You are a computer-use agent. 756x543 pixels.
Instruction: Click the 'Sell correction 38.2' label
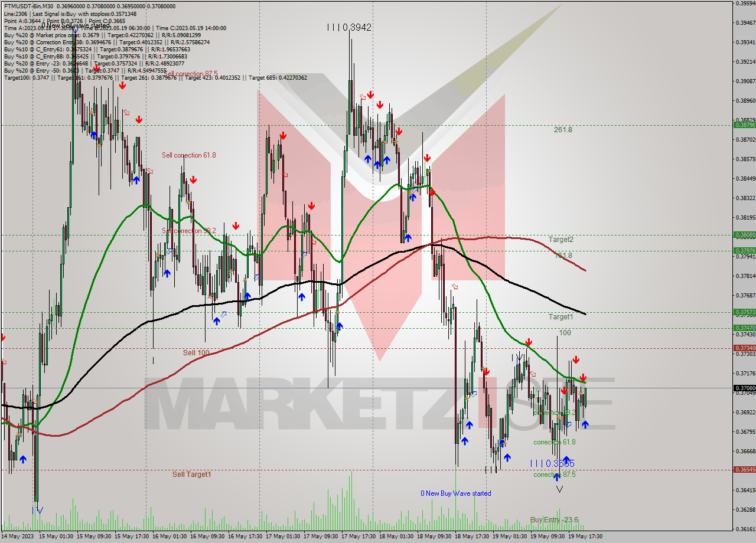(189, 231)
